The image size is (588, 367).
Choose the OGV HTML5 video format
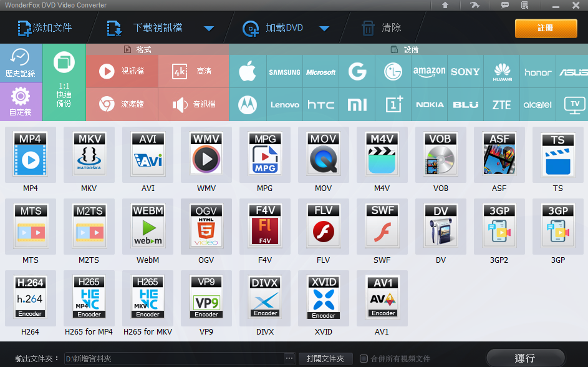(x=206, y=227)
